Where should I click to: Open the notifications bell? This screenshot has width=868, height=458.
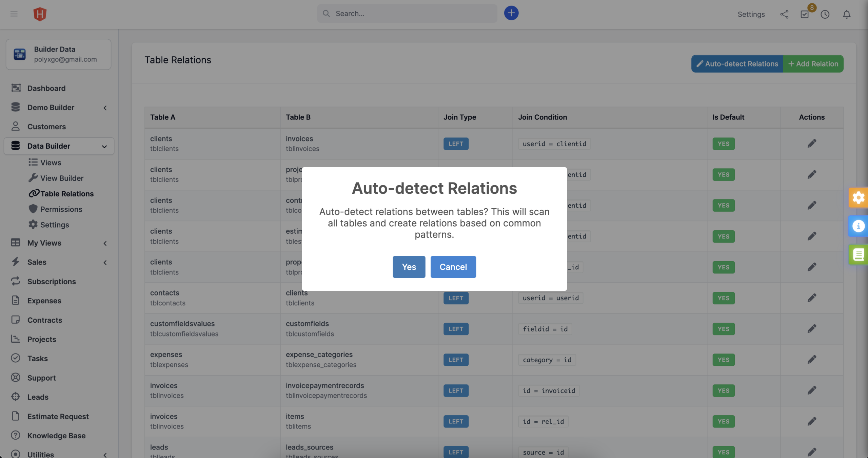pos(847,14)
